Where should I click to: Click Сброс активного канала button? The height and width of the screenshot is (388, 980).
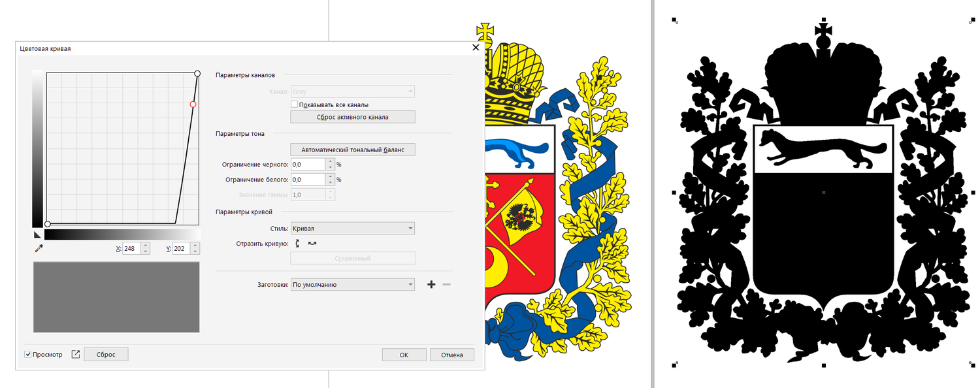click(x=352, y=117)
